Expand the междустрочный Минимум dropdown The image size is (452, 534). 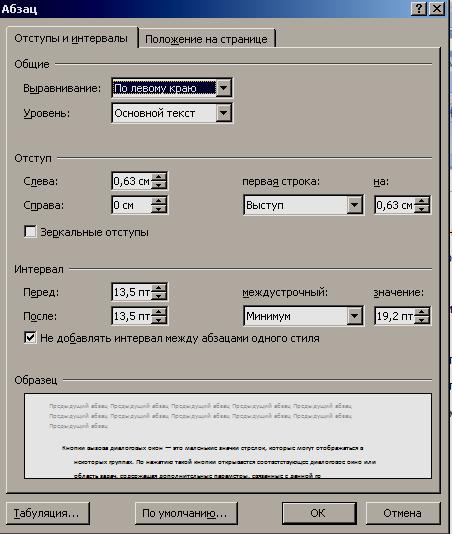355,316
